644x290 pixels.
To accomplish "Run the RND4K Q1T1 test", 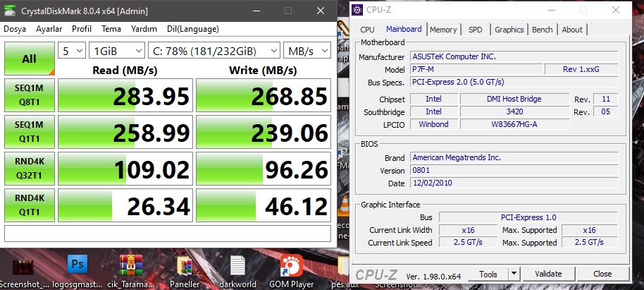I will click(x=29, y=205).
